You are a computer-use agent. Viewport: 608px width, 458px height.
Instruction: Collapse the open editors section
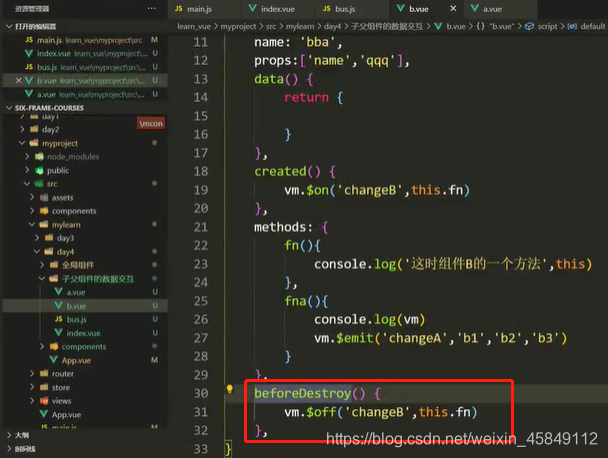(9, 26)
